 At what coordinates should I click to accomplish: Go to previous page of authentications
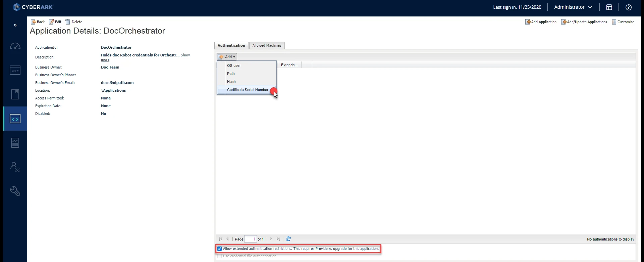click(228, 239)
